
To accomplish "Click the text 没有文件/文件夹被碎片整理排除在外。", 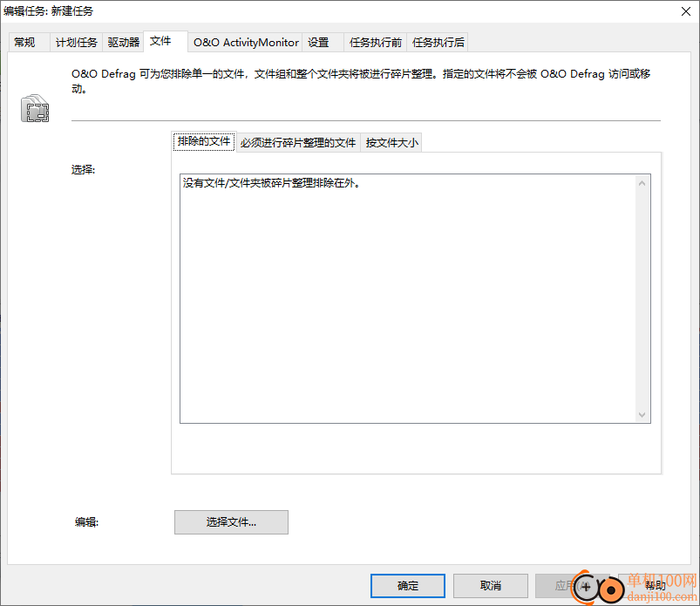I will (x=272, y=183).
